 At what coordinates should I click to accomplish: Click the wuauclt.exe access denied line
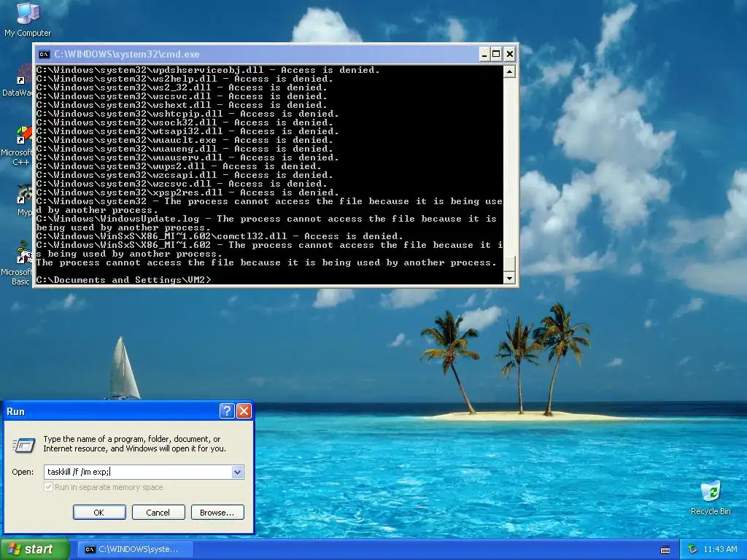click(x=185, y=140)
